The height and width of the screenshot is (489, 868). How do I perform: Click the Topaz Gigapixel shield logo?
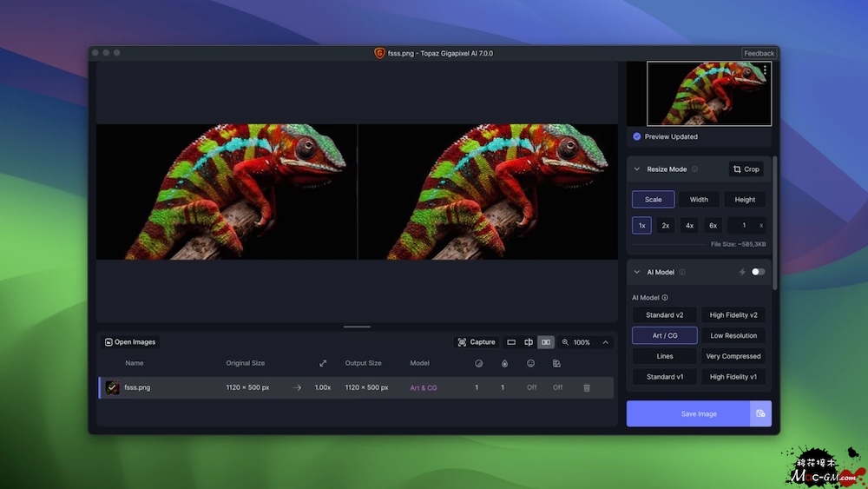click(379, 53)
